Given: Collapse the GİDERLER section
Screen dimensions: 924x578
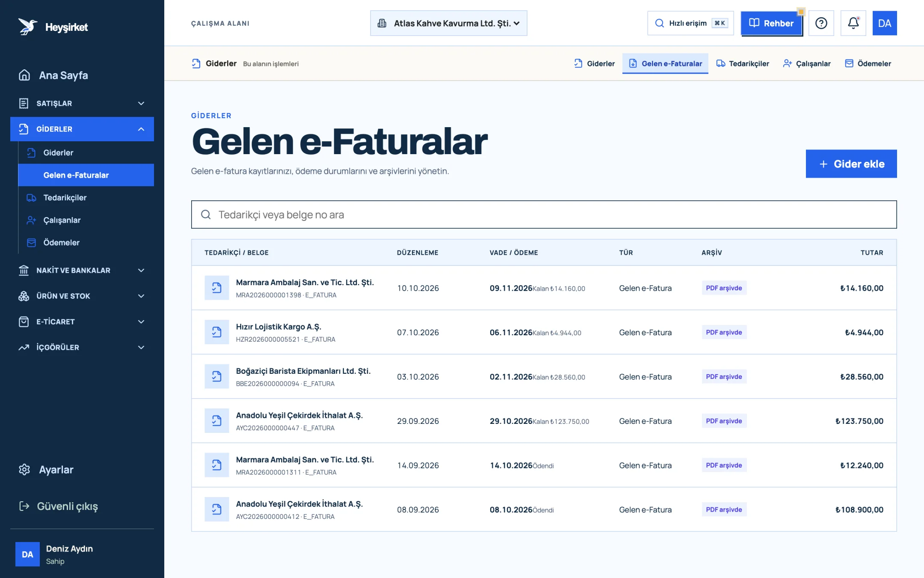Looking at the screenshot, I should pos(82,129).
